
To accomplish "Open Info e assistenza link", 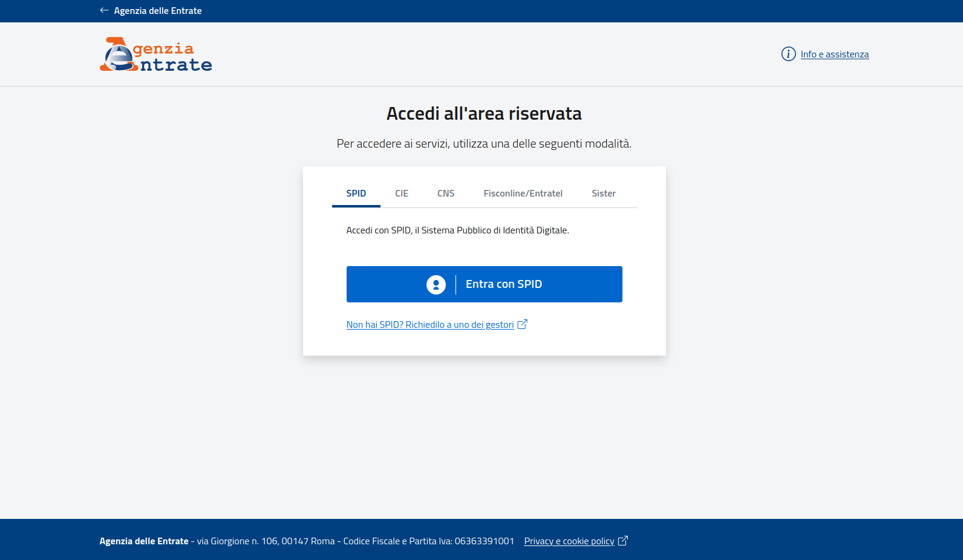I will tap(835, 54).
